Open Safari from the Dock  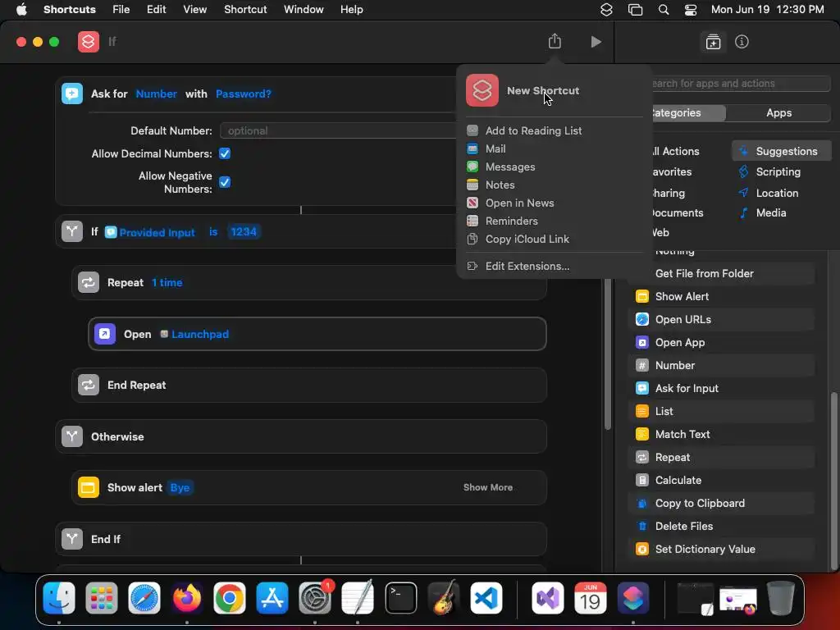pyautogui.click(x=144, y=598)
